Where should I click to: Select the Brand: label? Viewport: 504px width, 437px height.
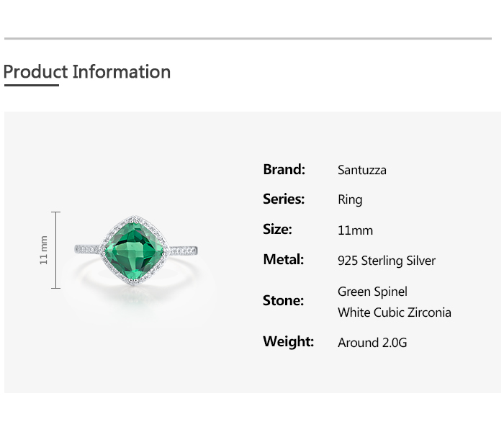coord(284,169)
